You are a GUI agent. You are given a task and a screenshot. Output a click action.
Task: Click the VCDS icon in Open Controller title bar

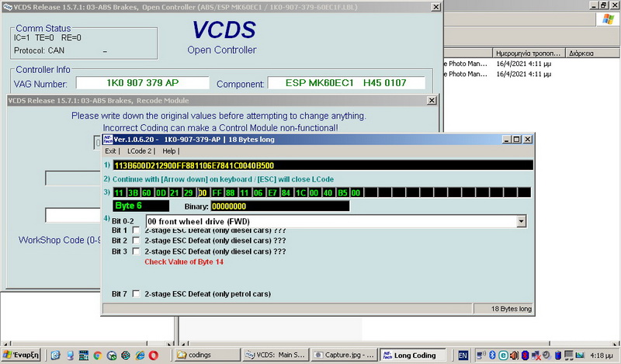click(8, 7)
